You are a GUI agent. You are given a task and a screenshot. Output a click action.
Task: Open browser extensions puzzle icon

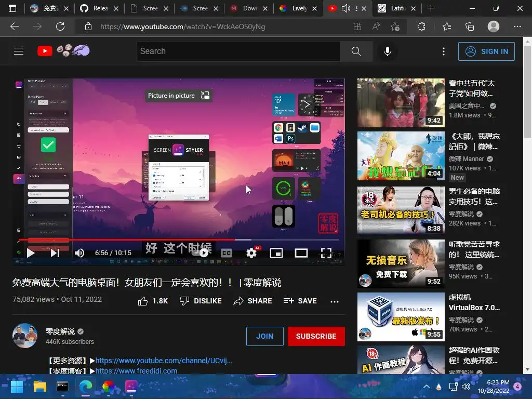421,26
